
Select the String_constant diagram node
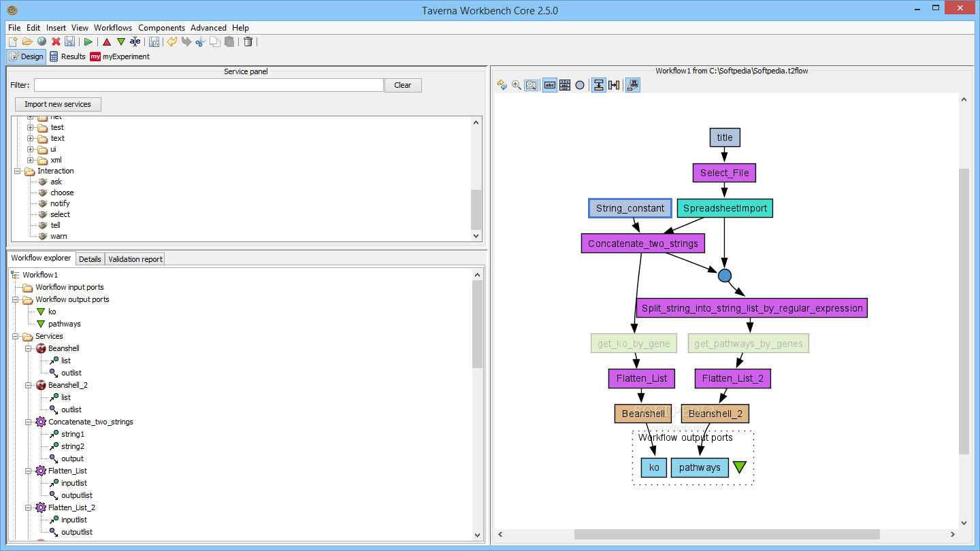(x=630, y=208)
